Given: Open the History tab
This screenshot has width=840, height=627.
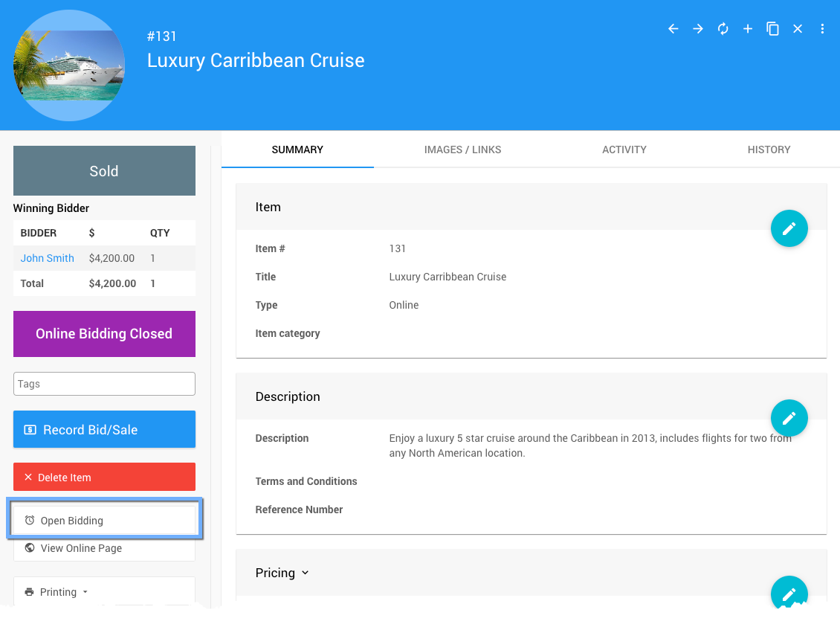Looking at the screenshot, I should (769, 149).
